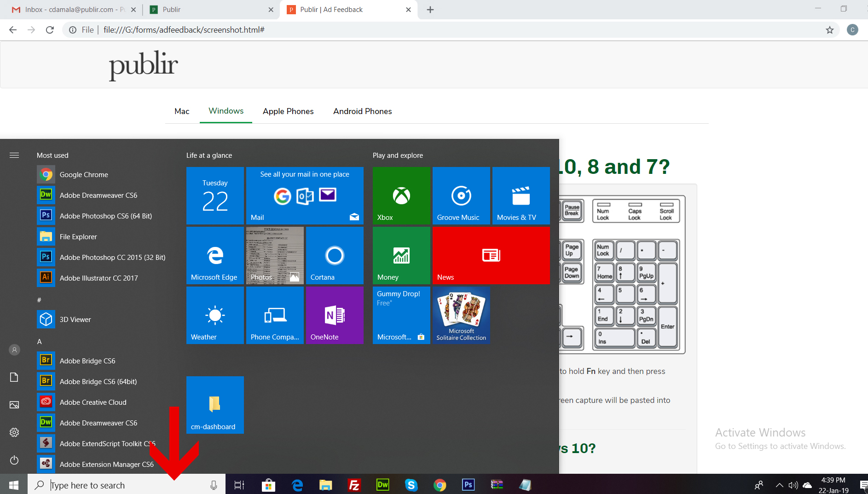Launch Adobe Photoshop CC 2015 (32 Bit)

(x=101, y=257)
